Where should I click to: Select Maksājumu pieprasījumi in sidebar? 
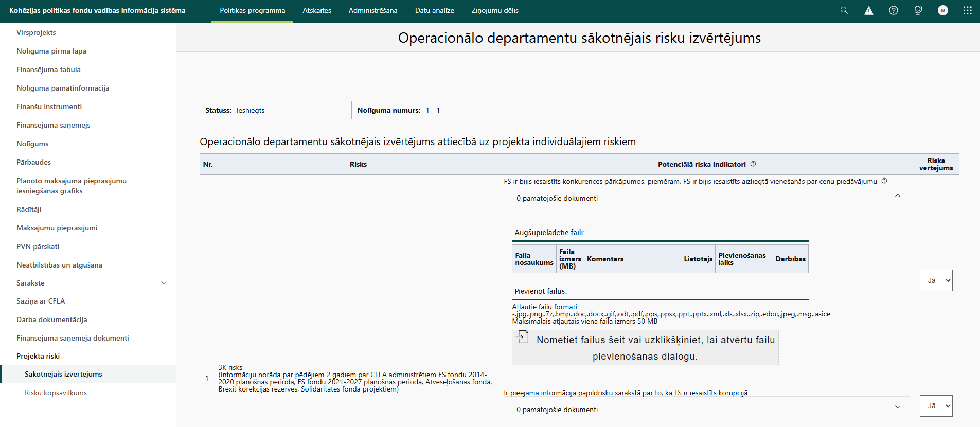coord(57,228)
